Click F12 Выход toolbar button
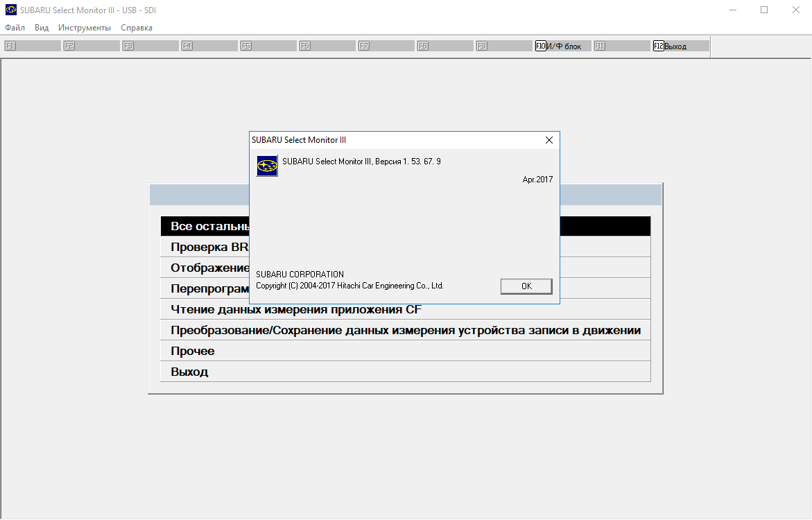 pyautogui.click(x=680, y=46)
